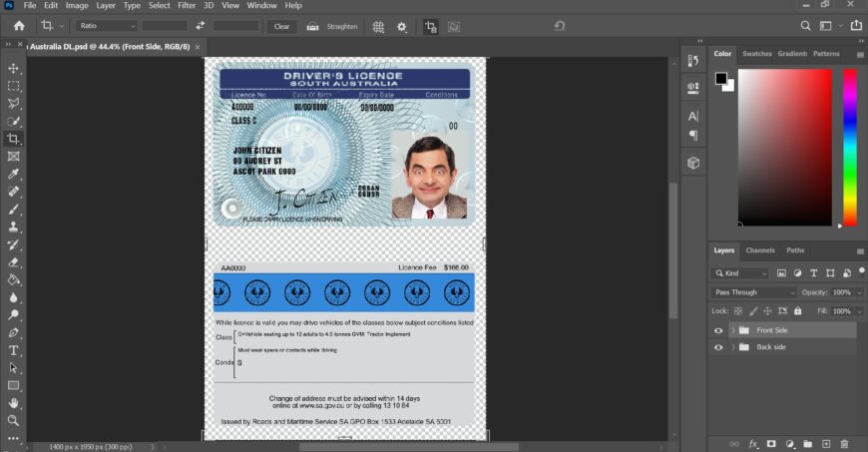The width and height of the screenshot is (868, 452).
Task: Toggle Content-Aware crop option
Action: tap(454, 27)
